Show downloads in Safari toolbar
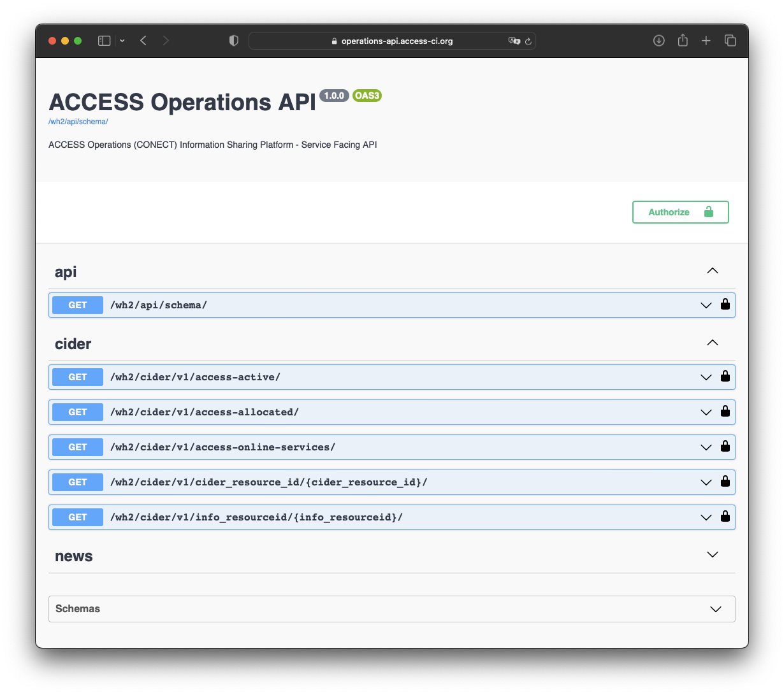 [x=659, y=41]
